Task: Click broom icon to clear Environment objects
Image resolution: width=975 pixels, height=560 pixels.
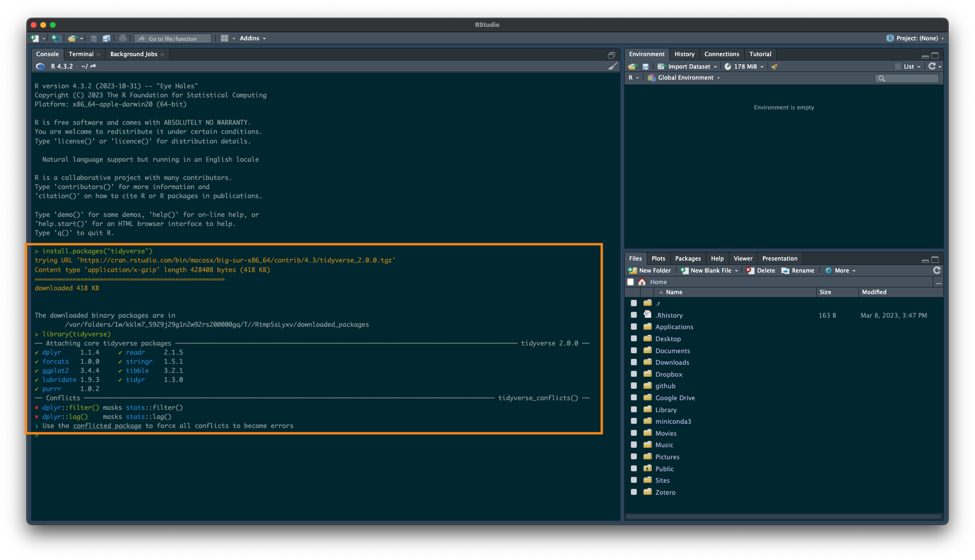Action: (775, 66)
